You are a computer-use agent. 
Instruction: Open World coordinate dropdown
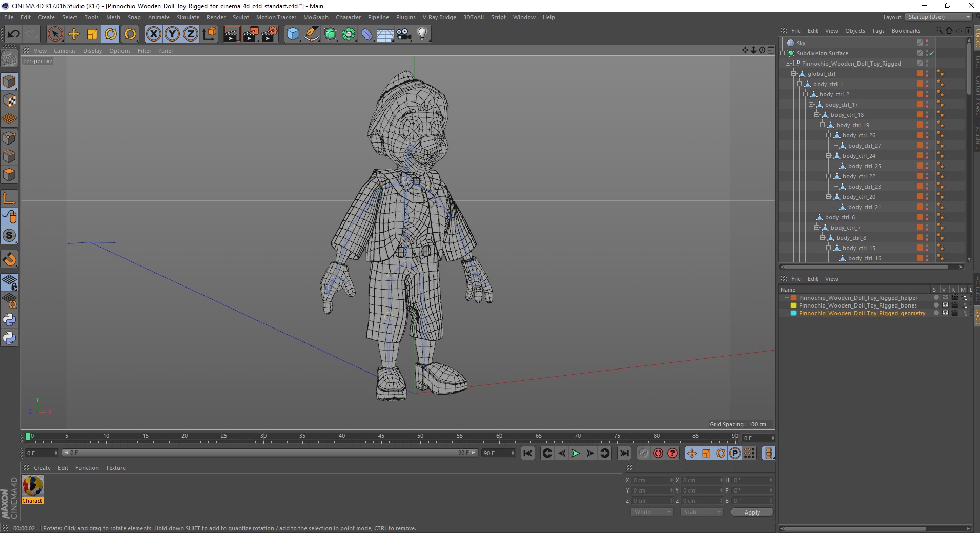pos(651,512)
